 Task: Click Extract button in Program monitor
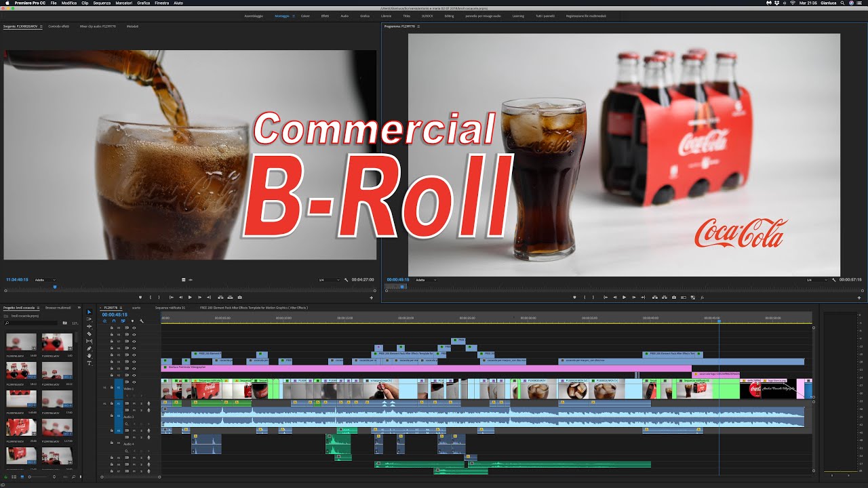[663, 297]
